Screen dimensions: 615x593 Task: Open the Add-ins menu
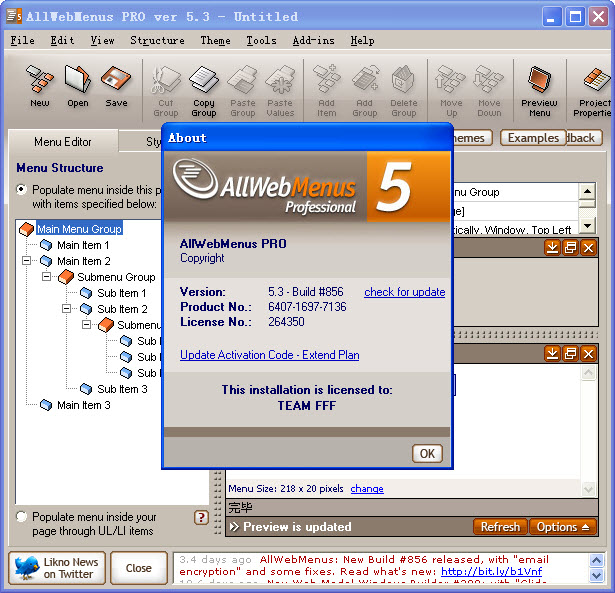coord(313,40)
